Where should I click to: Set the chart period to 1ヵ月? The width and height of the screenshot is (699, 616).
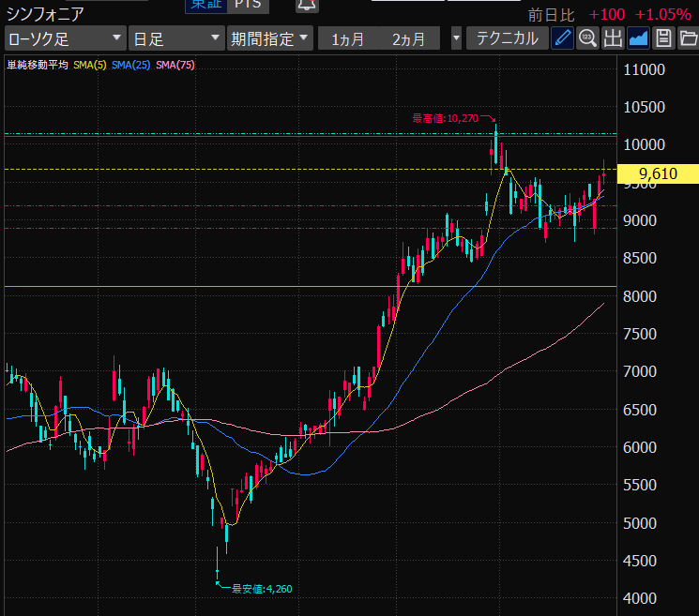pos(348,38)
